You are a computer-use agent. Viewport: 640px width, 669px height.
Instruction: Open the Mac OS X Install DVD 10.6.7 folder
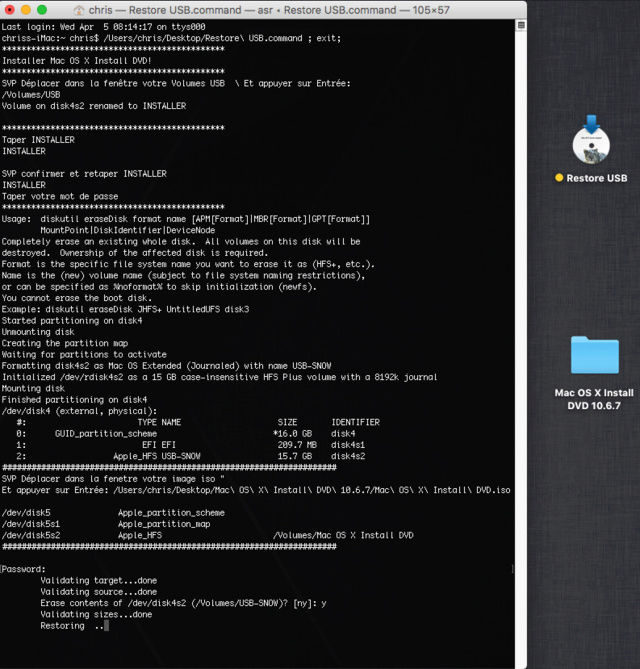click(x=595, y=355)
